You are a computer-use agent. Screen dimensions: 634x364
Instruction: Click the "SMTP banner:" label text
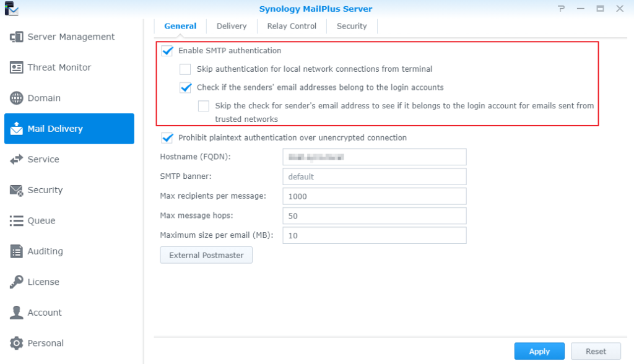click(186, 176)
